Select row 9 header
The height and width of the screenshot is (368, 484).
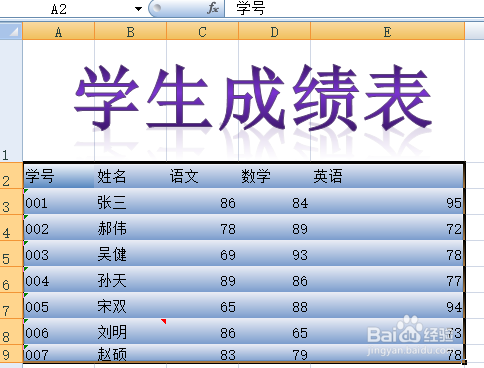11,354
